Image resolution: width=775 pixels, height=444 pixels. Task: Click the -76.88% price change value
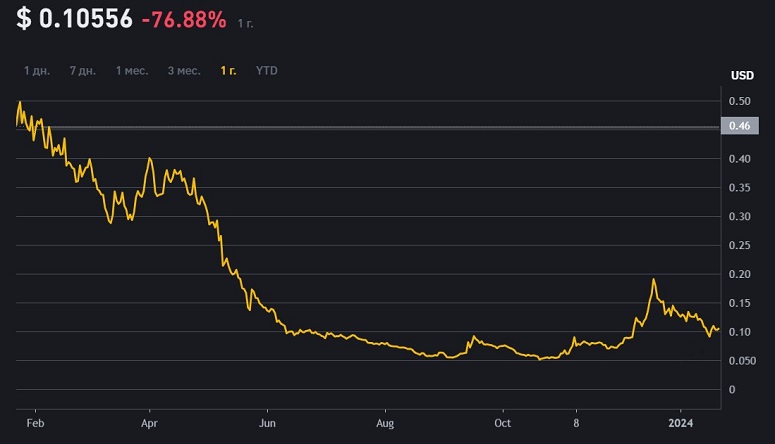[183, 19]
